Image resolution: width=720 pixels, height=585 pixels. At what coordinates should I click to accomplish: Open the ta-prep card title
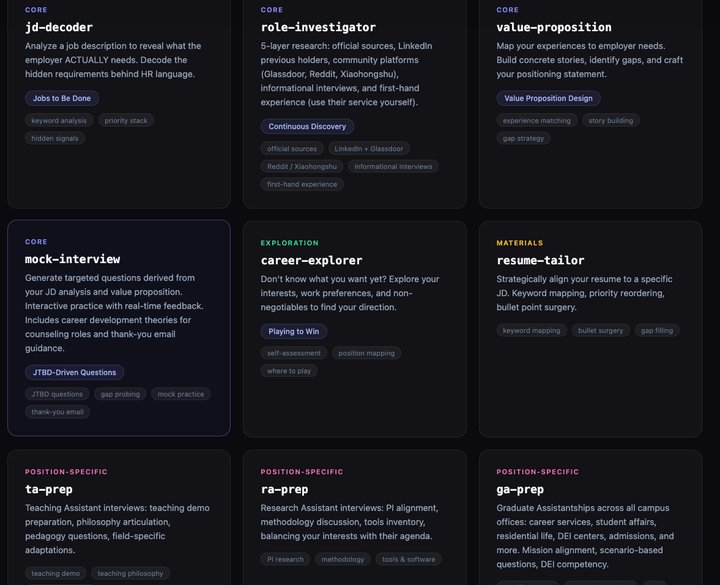49,489
